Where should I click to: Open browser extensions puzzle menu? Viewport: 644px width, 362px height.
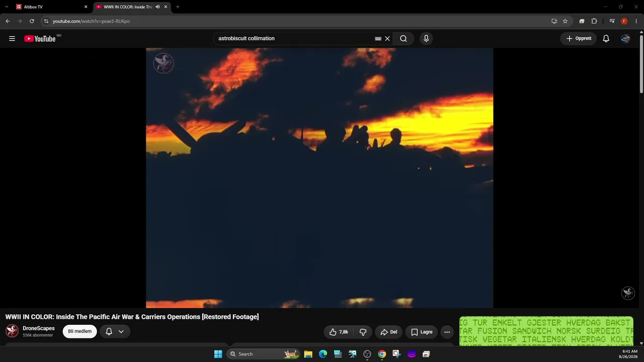point(594,21)
